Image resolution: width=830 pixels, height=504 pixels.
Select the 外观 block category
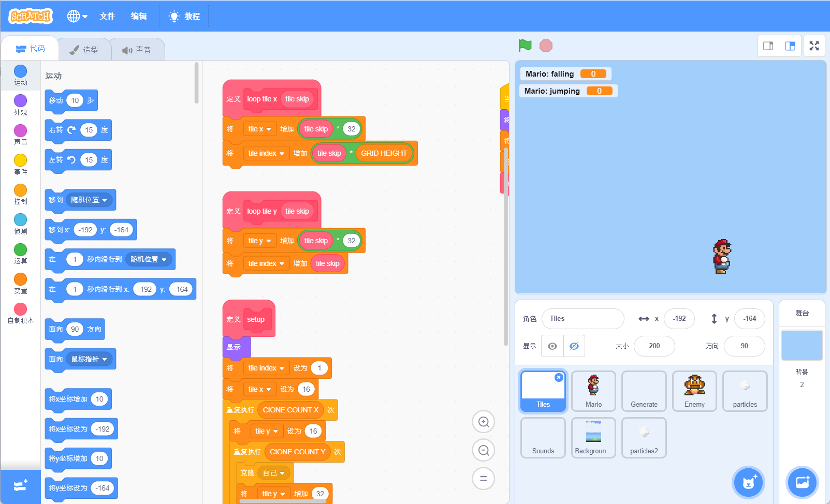tap(21, 105)
